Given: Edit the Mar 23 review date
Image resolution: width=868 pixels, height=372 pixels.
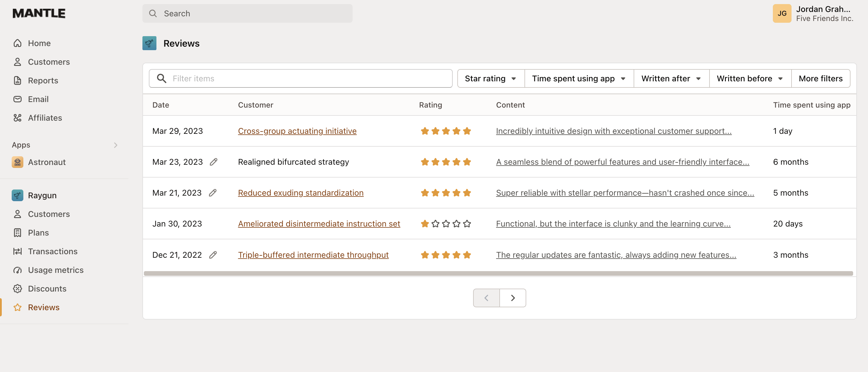Looking at the screenshot, I should click(x=214, y=162).
